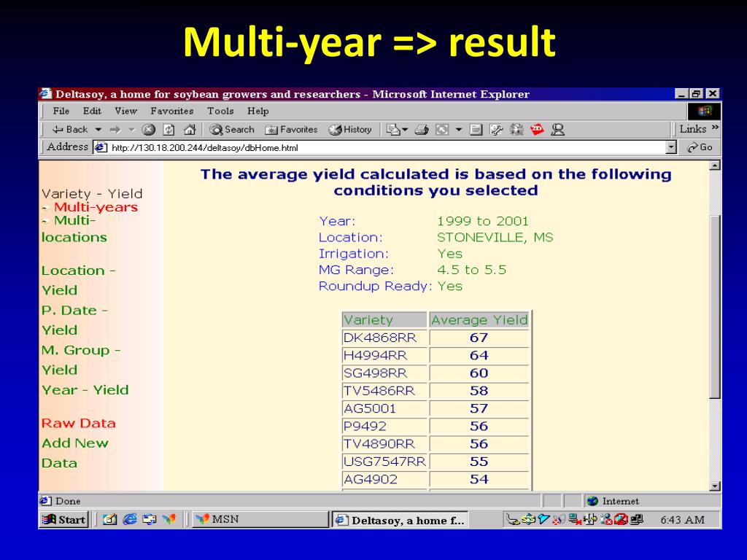Click the Print icon

[x=422, y=130]
